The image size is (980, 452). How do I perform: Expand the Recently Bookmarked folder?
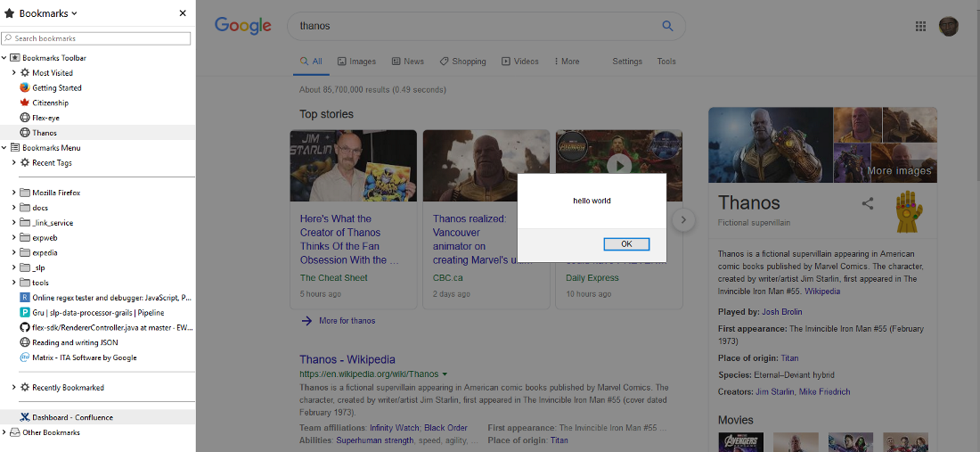[x=13, y=388]
